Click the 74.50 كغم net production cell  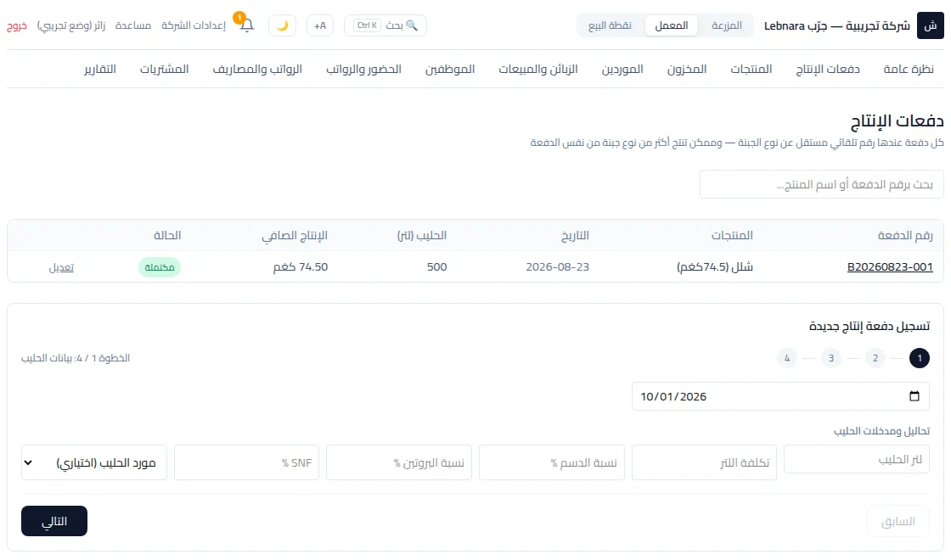(x=301, y=266)
